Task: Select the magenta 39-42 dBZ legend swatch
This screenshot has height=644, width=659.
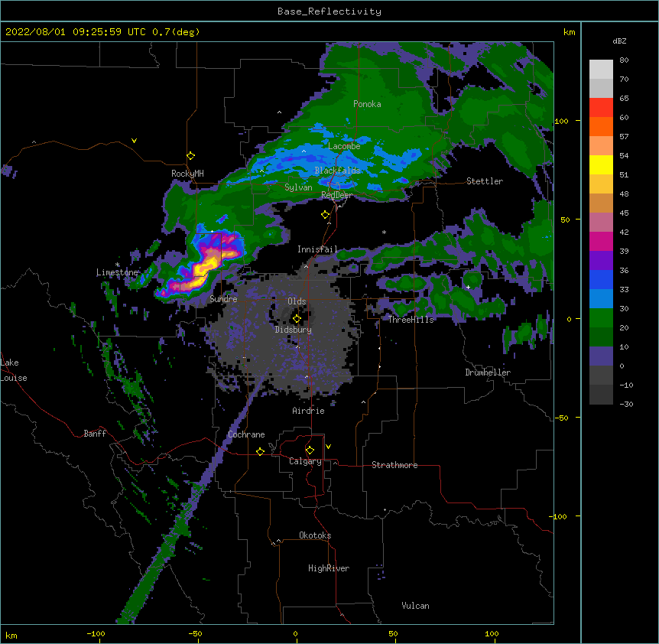Action: (x=601, y=241)
